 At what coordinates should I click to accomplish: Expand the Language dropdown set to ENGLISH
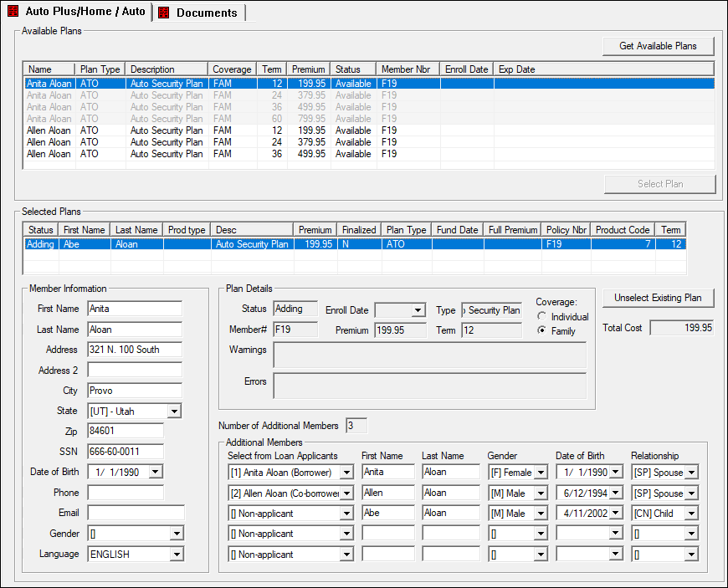pyautogui.click(x=176, y=554)
